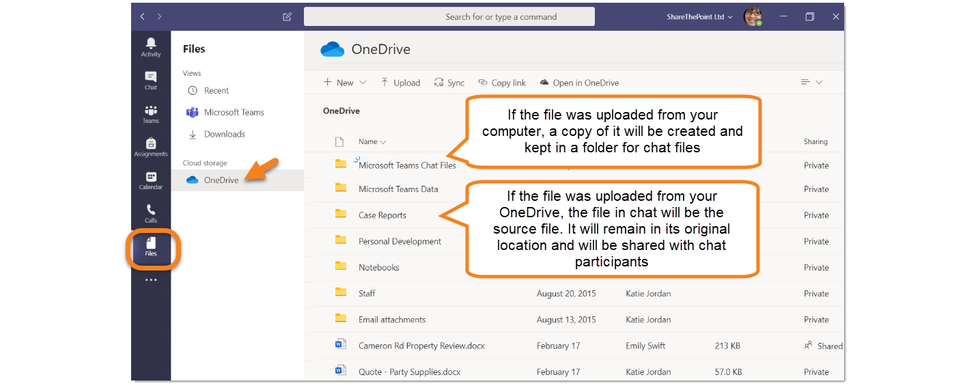Click the folder icon for Case Reports
Viewport: 980px width, 388px height.
click(x=341, y=214)
